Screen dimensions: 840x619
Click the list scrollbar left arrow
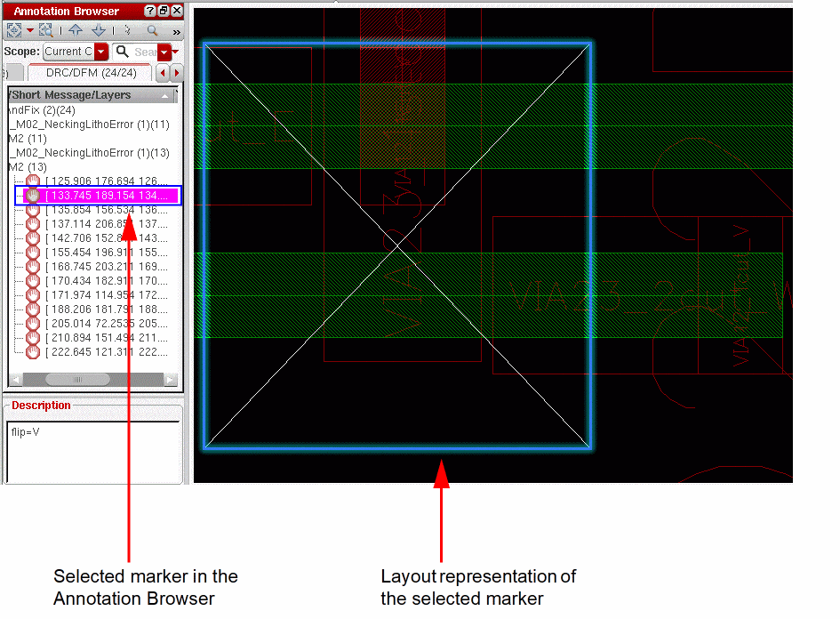[x=16, y=380]
